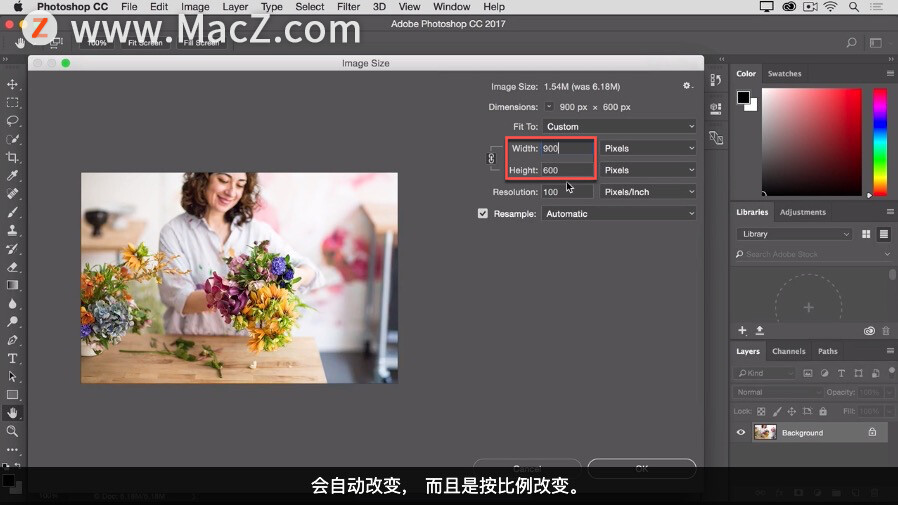This screenshot has height=505, width=898.
Task: Select the Quick Selection tool
Action: tap(12, 139)
